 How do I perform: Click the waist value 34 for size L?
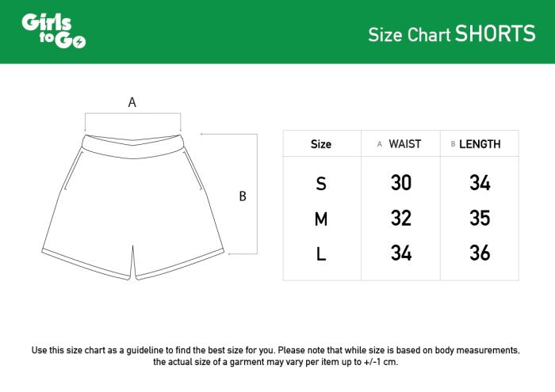(401, 253)
